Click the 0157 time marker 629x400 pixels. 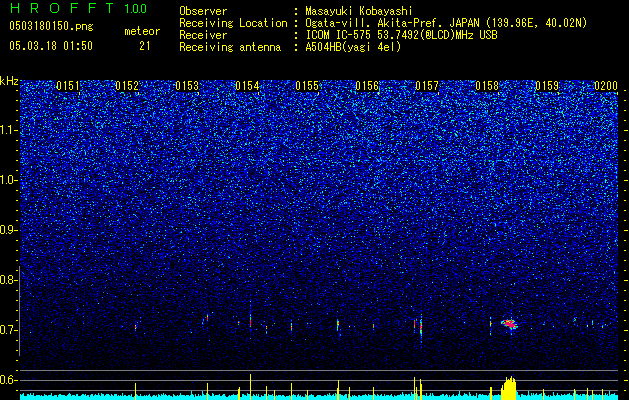(427, 86)
